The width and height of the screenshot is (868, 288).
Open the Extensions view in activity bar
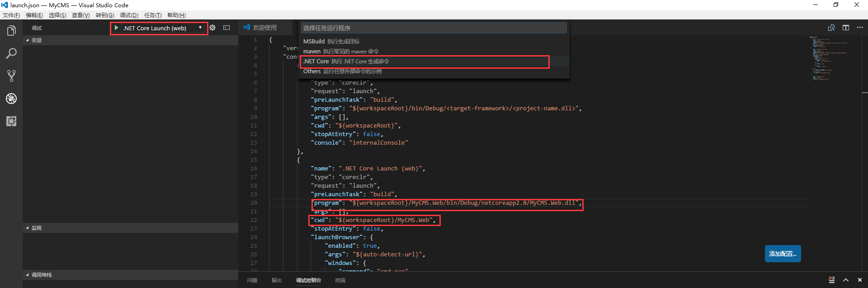tap(11, 121)
